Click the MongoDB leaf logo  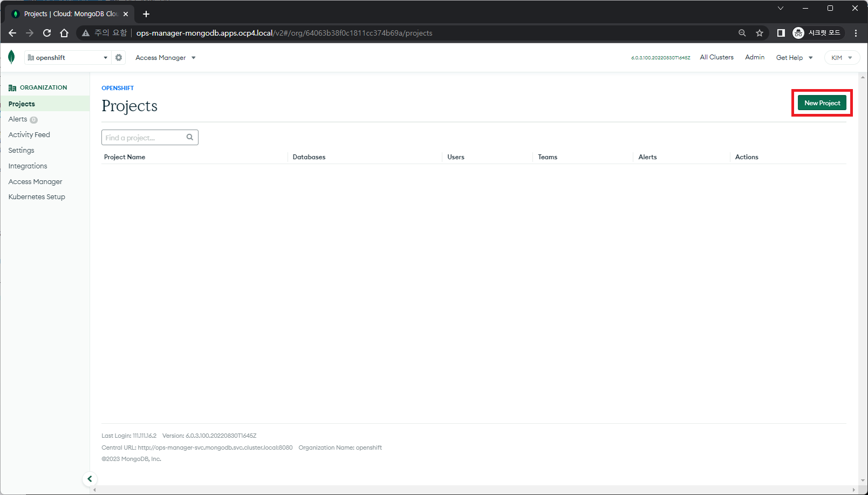(11, 57)
